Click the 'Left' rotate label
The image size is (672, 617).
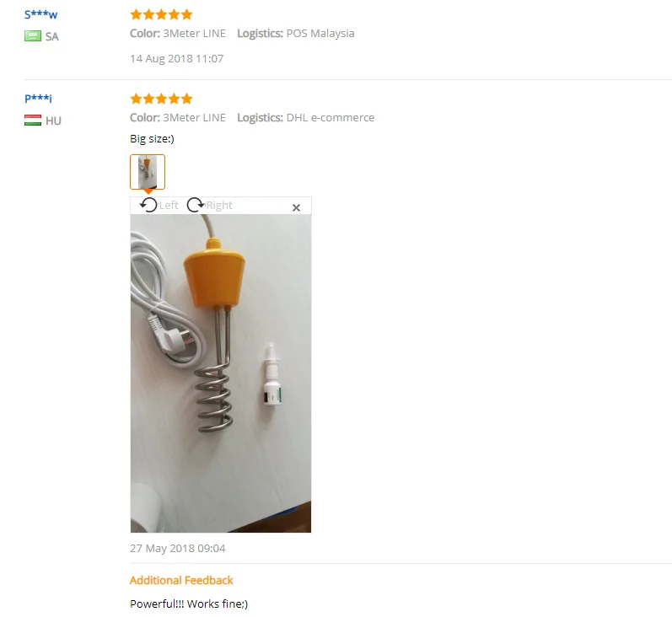(x=169, y=205)
